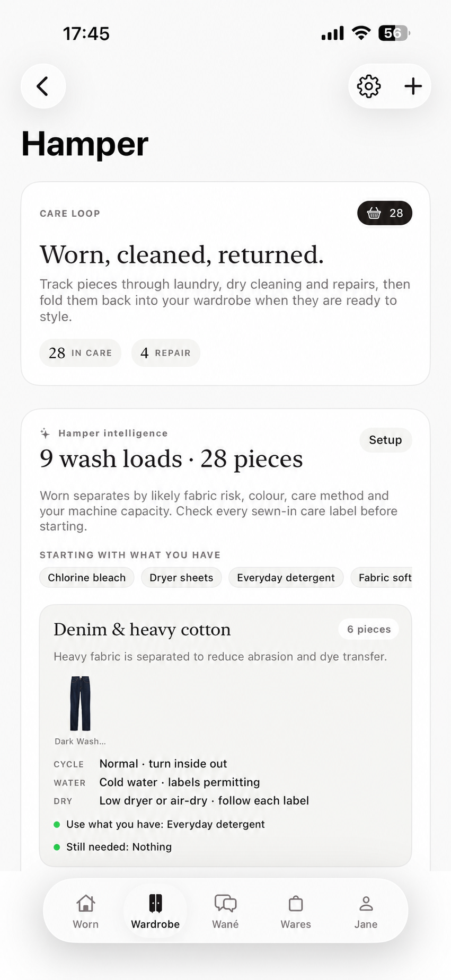Open settings via the gear icon
This screenshot has height=980, width=451.
click(369, 86)
